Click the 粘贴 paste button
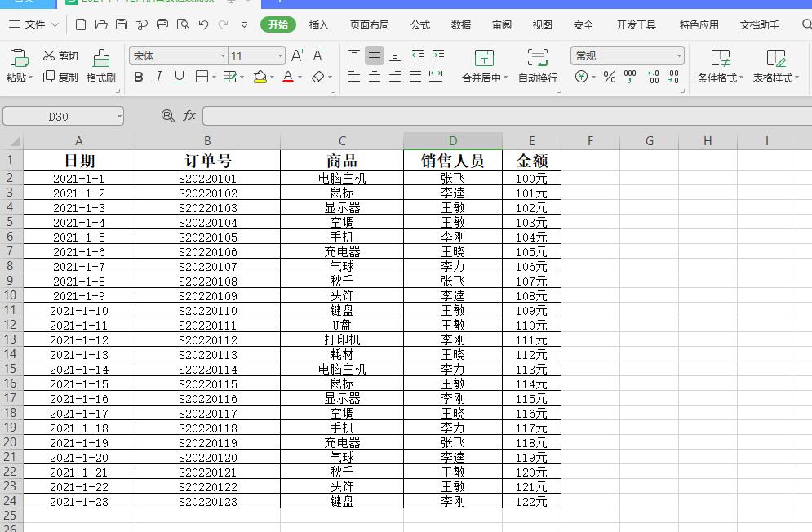Viewport: 812px width, 532px height. 19,66
